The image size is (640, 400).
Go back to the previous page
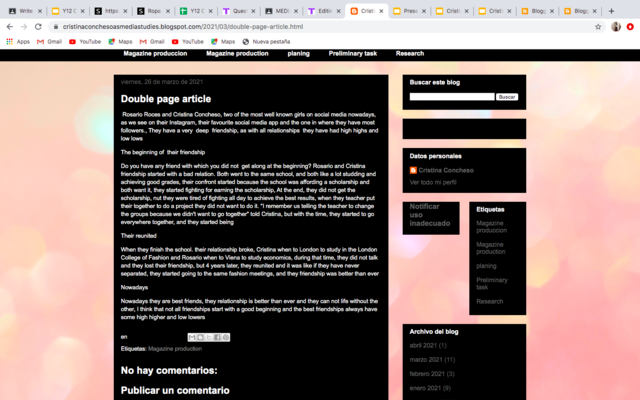pyautogui.click(x=10, y=27)
